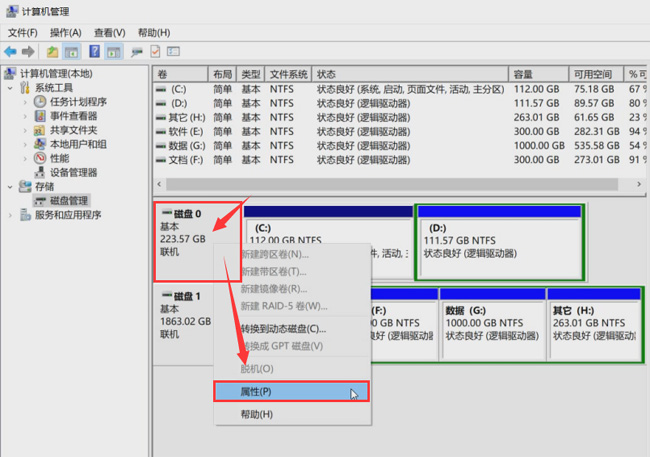Open 设备管理器 in the tree
The height and width of the screenshot is (457, 650).
pos(73,173)
